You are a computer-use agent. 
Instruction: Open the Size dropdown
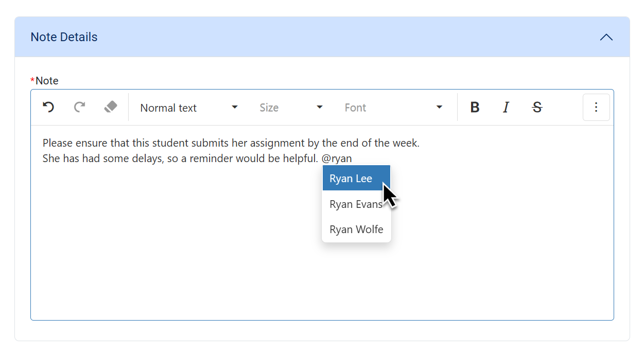pos(291,108)
